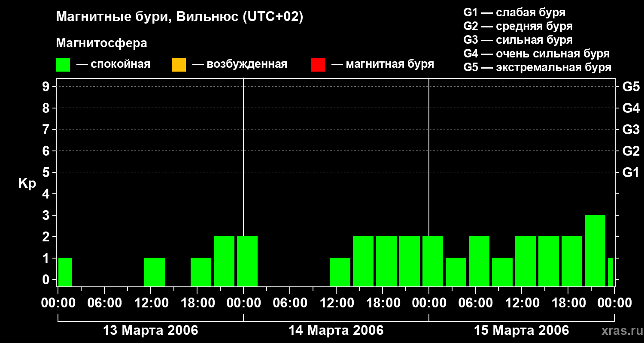The height and width of the screenshot is (343, 644).
Task: Click the 06:00 time label for 15 March
Action: (x=475, y=303)
